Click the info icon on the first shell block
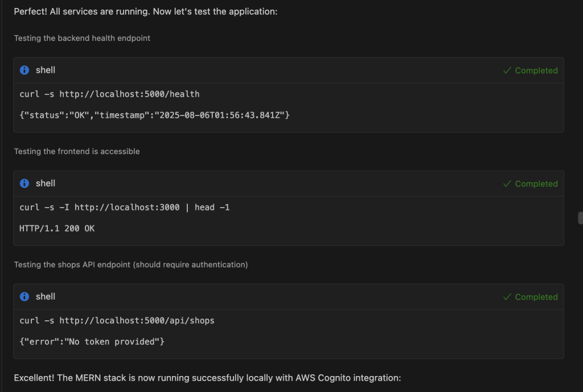Image resolution: width=583 pixels, height=392 pixels. (x=24, y=70)
